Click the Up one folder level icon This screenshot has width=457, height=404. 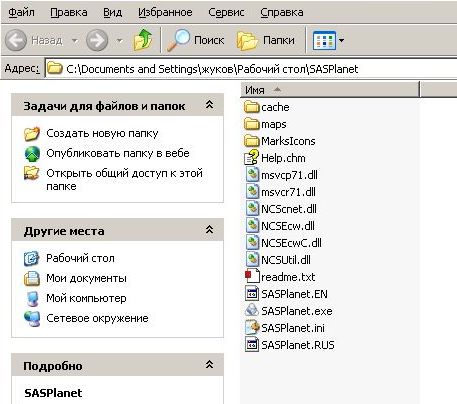pyautogui.click(x=143, y=40)
